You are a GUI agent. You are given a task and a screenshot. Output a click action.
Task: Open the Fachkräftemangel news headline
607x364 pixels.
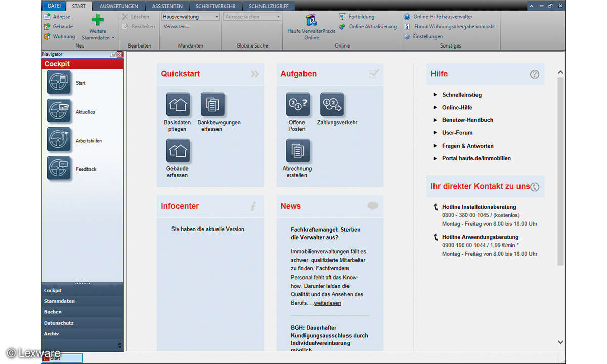coord(326,233)
